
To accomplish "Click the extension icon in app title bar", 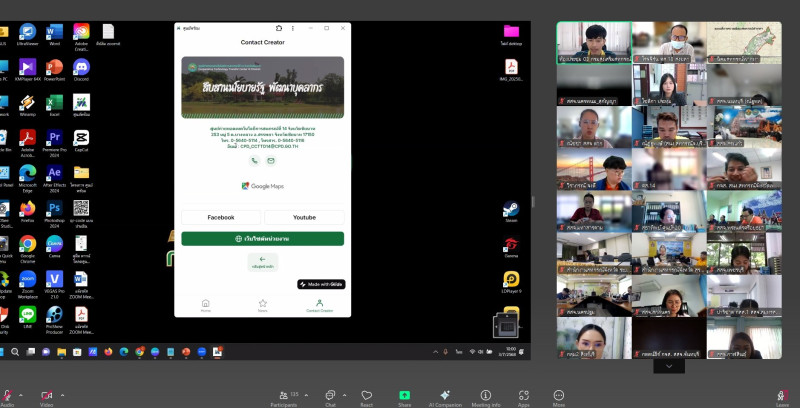I will (279, 28).
